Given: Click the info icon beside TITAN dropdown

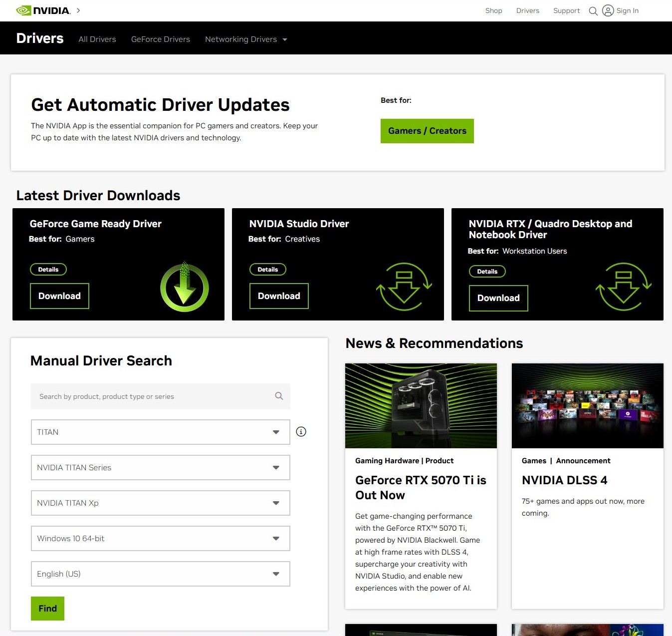Looking at the screenshot, I should pos(301,432).
